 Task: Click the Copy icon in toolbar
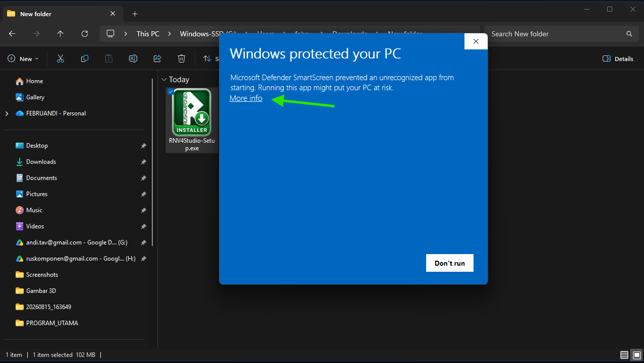tap(85, 59)
